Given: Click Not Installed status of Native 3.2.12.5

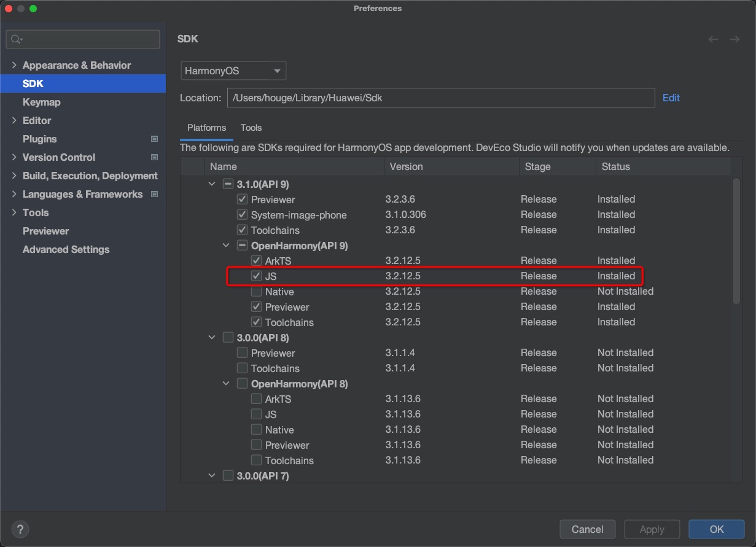Looking at the screenshot, I should (625, 292).
